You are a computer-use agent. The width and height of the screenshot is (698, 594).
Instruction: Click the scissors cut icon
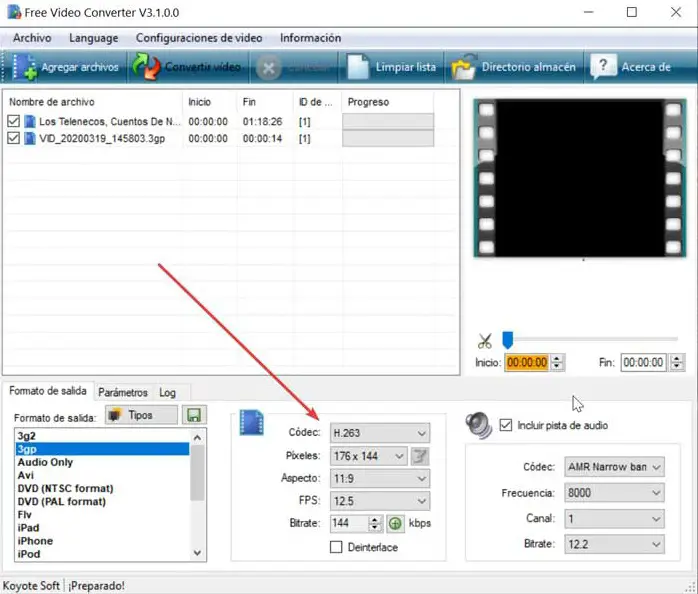485,341
